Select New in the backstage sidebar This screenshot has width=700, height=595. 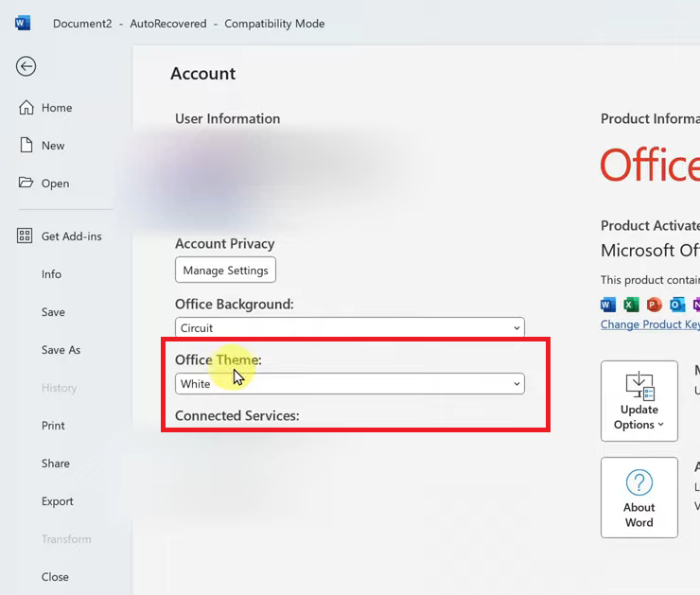53,146
